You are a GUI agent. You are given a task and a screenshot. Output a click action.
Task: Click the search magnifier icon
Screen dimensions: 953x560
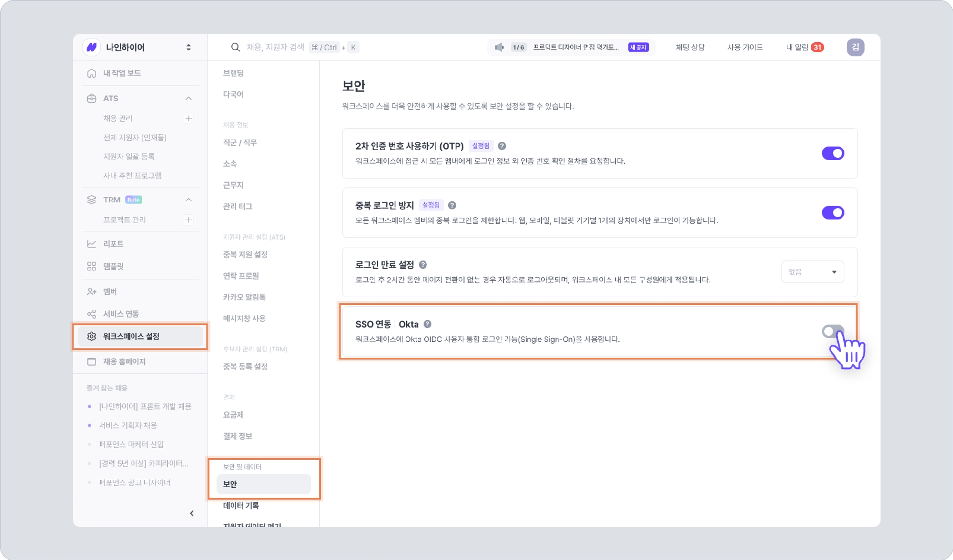[x=235, y=47]
